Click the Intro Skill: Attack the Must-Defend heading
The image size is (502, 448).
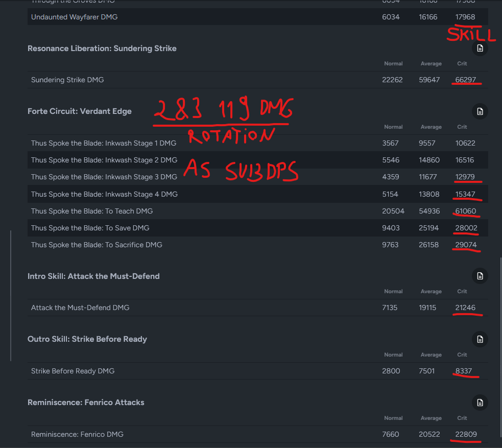pyautogui.click(x=93, y=276)
